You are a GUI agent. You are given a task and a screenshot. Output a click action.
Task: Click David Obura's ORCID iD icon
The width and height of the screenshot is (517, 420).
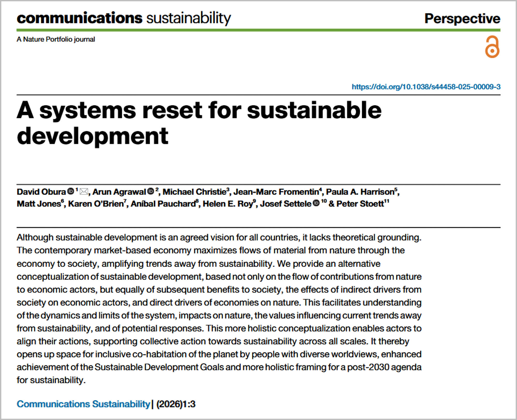(71, 191)
